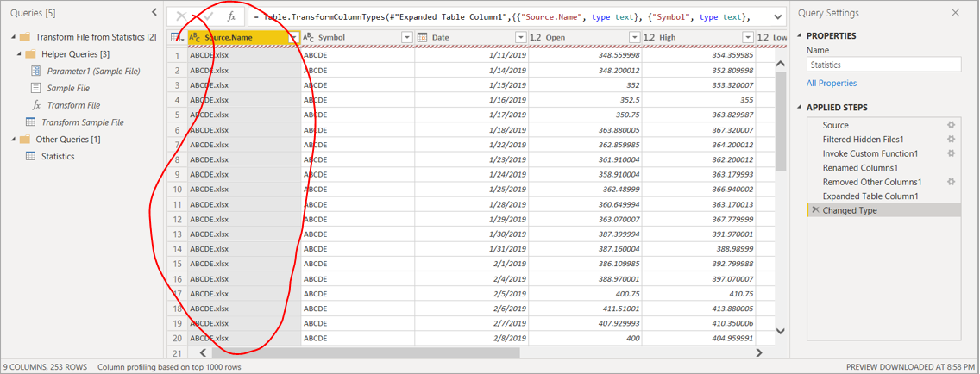980x374 pixels.
Task: Open the High column filter dropdown
Action: (x=747, y=38)
